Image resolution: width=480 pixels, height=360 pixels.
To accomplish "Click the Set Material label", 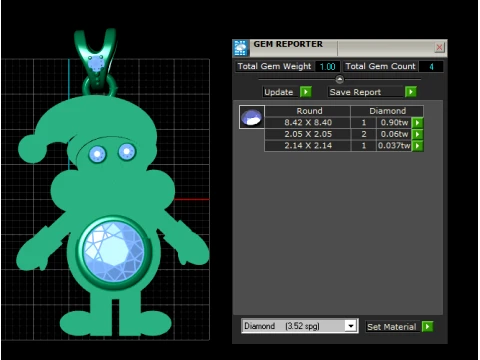I will pos(392,327).
